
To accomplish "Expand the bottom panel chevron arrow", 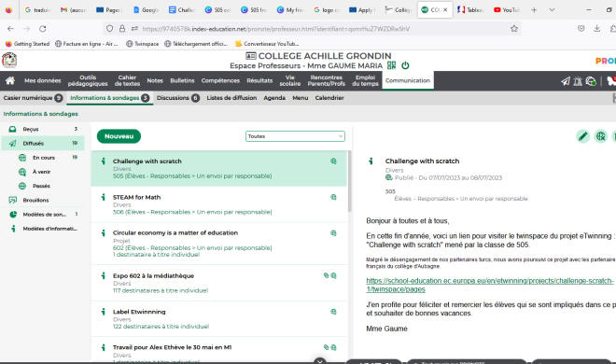I will 320,361.
